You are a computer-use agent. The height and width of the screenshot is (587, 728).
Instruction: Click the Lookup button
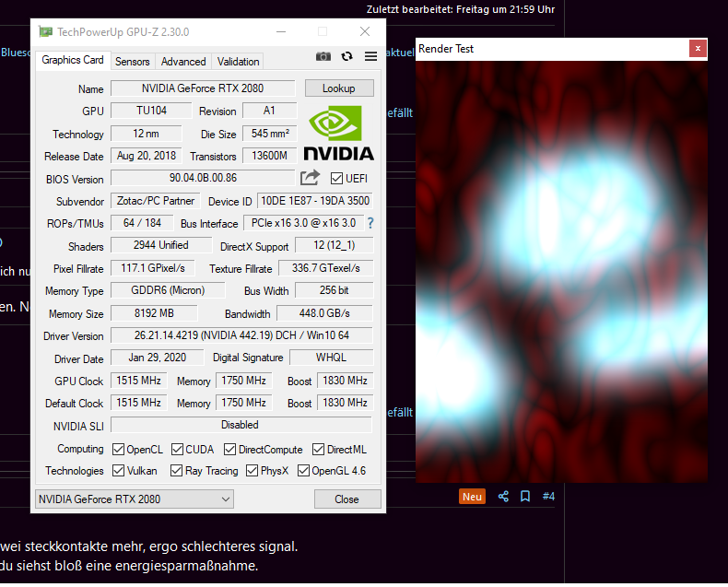click(x=339, y=88)
